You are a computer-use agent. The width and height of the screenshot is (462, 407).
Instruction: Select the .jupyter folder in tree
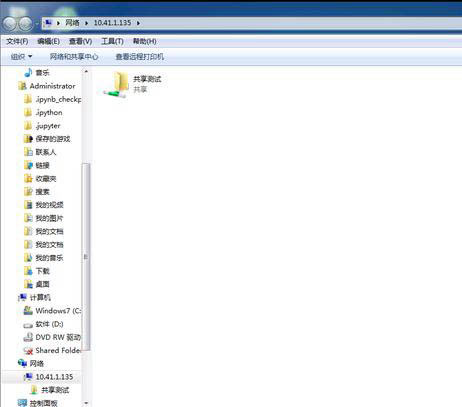(x=48, y=126)
